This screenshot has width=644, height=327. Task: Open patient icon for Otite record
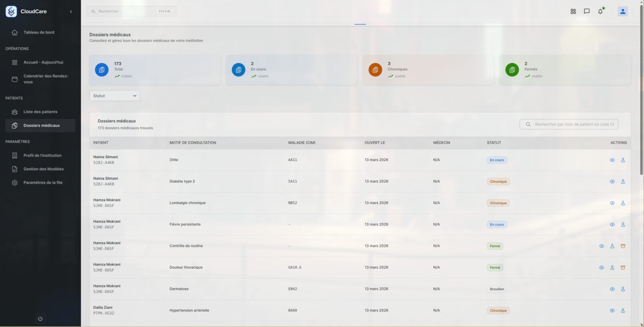[623, 160]
